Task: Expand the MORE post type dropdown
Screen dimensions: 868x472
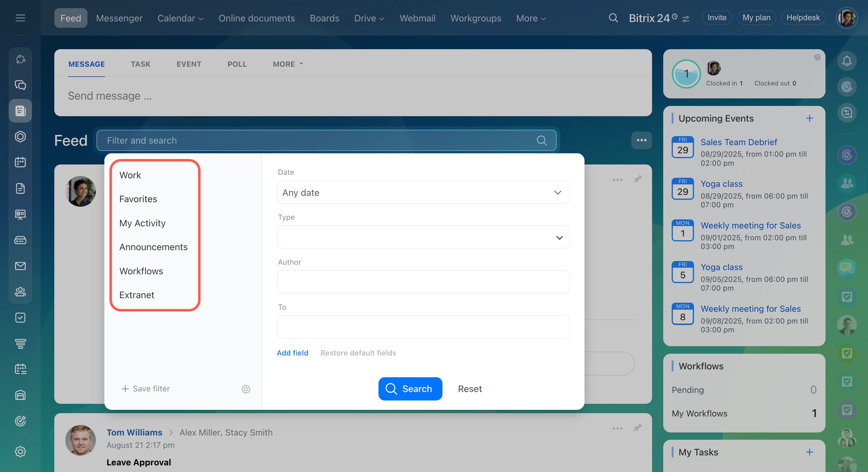Action: point(288,64)
